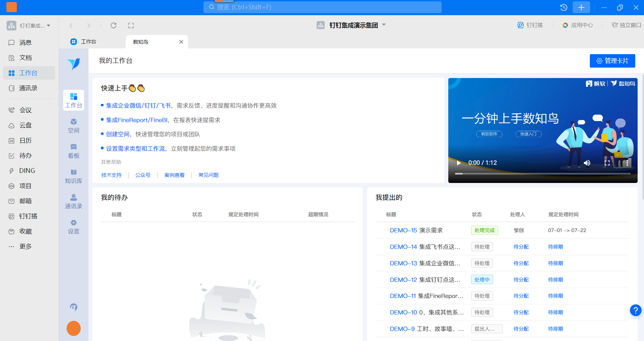Switch to the 工作台 tab
The image size is (644, 341).
coord(83,42)
